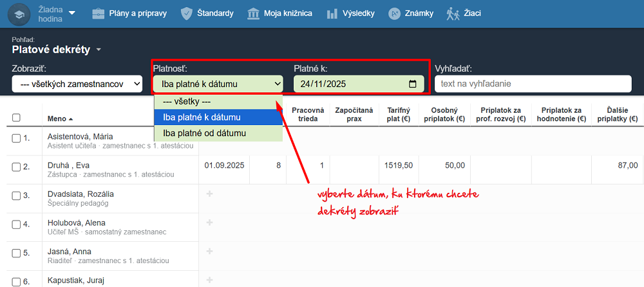The image size is (644, 287).
Task: Choose '--- všetky ---' from Platnosť list
Action: pyautogui.click(x=218, y=101)
